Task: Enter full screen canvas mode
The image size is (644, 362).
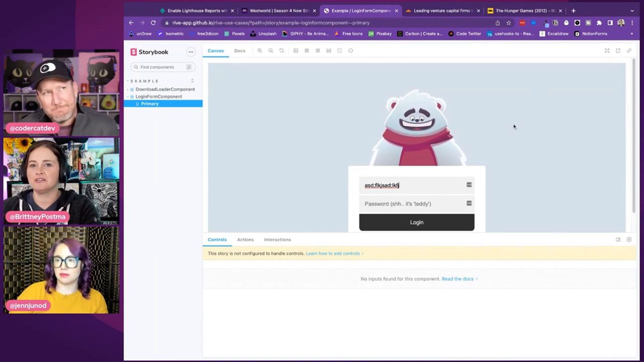Action: point(607,51)
